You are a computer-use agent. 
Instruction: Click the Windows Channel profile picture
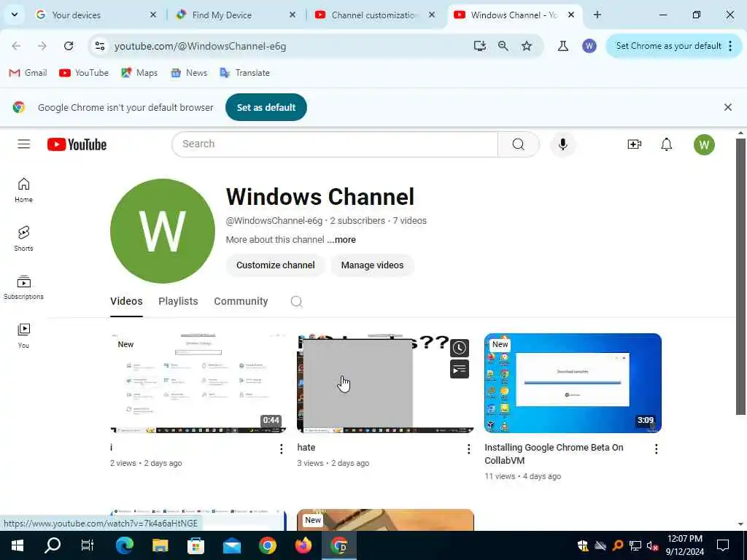pyautogui.click(x=163, y=231)
